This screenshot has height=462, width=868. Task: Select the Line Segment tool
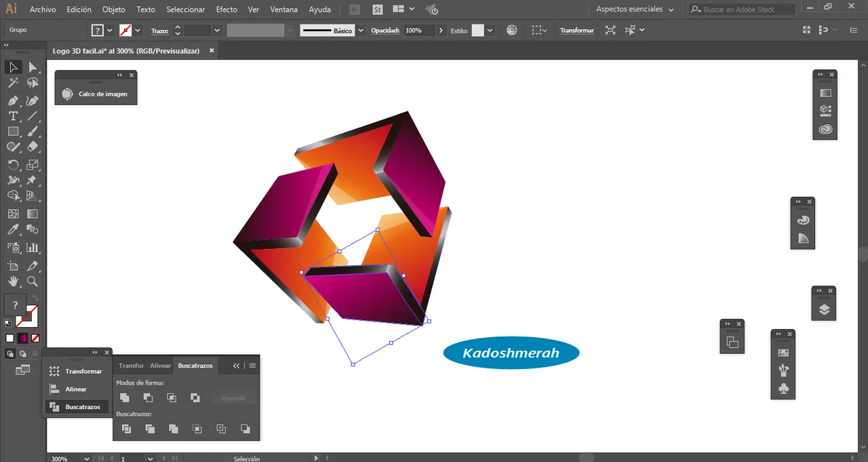(x=33, y=116)
